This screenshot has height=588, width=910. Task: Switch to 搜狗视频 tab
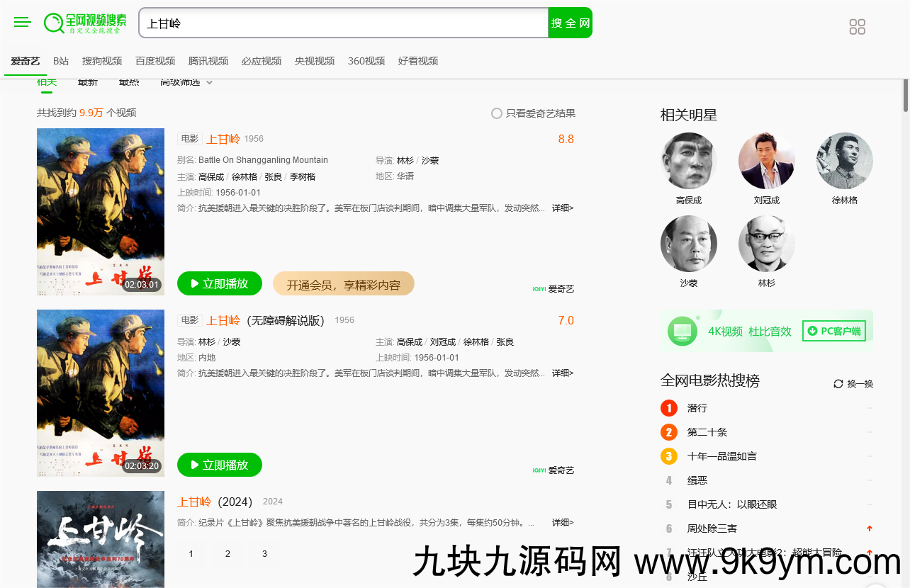(102, 61)
